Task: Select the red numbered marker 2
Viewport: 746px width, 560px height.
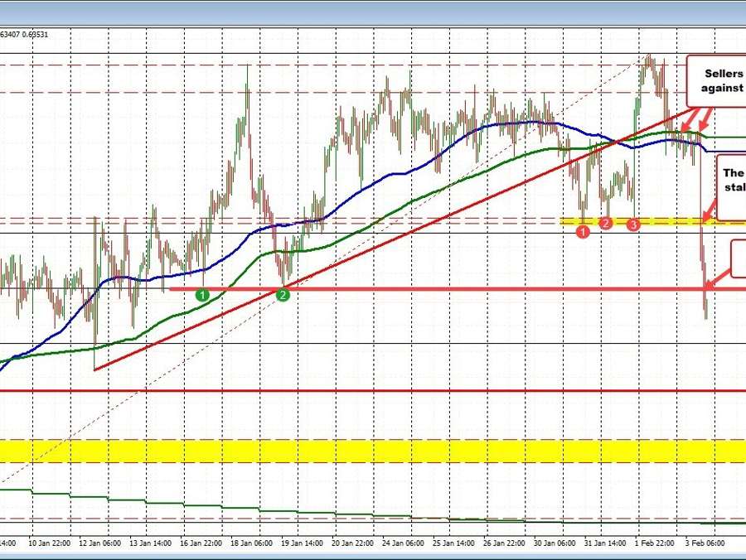Action: [605, 223]
